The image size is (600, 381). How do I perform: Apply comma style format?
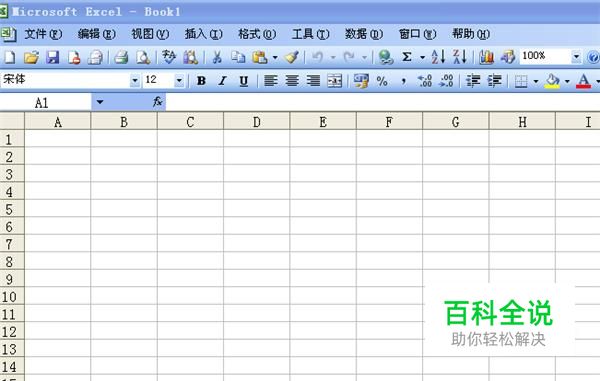(x=403, y=81)
